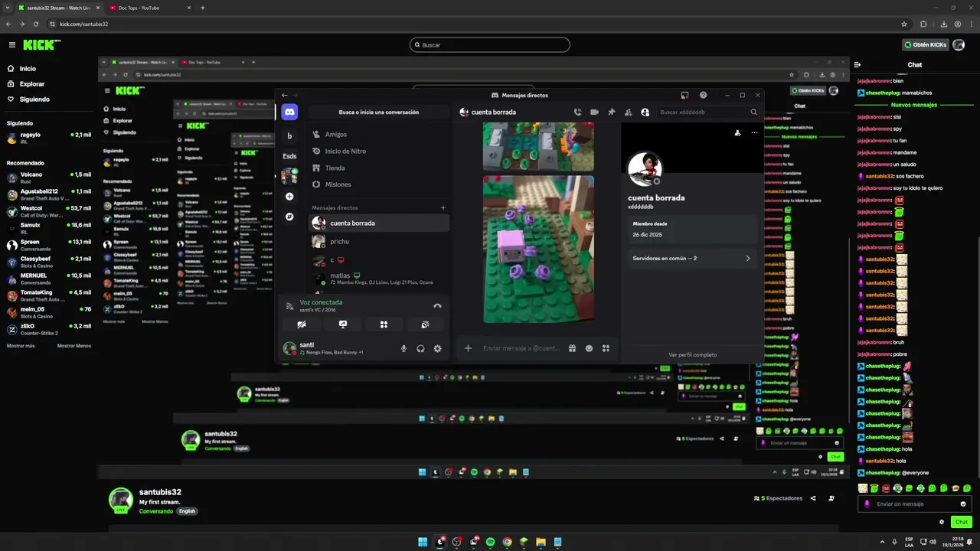This screenshot has height=551, width=980.
Task: Open Spotify from the Windows taskbar
Action: click(490, 542)
